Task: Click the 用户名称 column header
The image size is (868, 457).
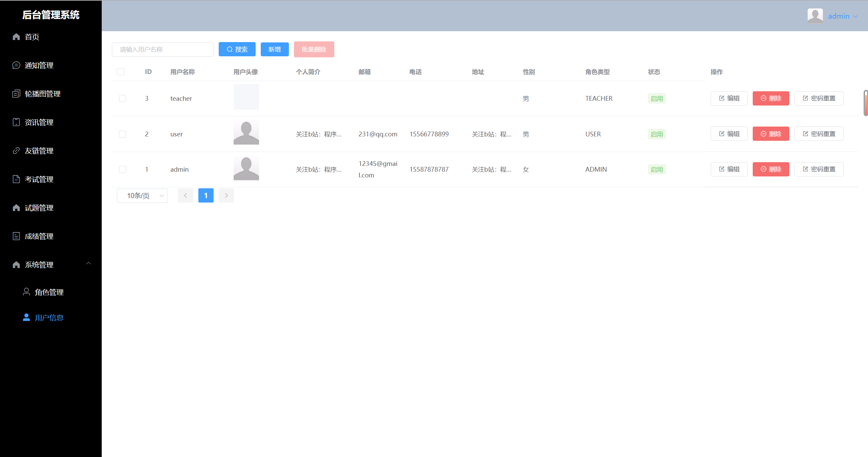Action: point(182,72)
